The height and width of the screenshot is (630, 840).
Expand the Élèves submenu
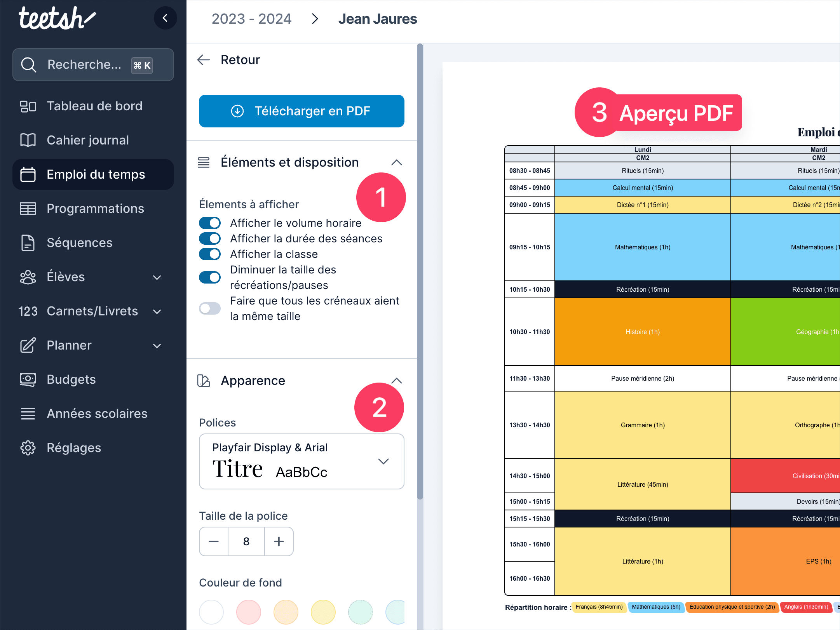(157, 277)
